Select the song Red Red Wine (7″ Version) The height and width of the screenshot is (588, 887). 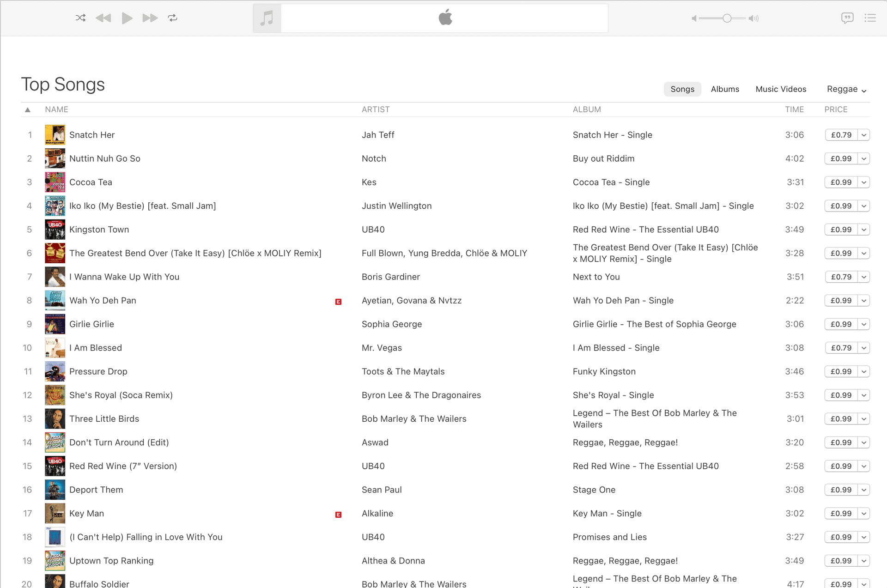coord(123,466)
